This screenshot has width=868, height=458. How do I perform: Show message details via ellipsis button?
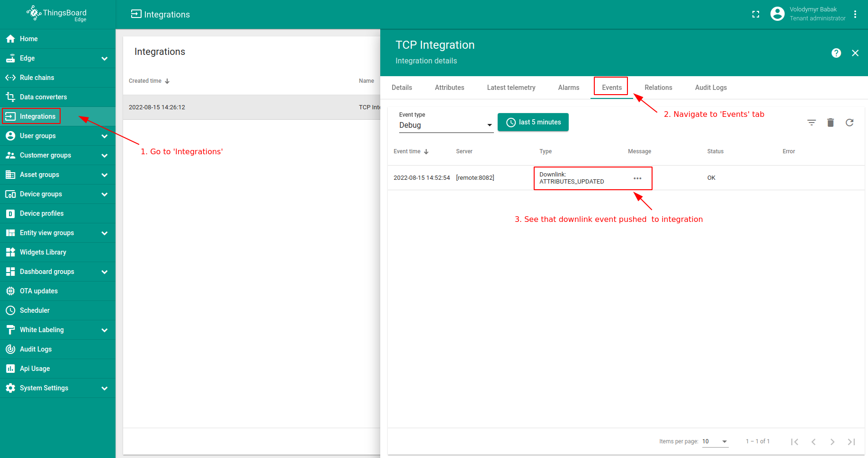pos(637,178)
